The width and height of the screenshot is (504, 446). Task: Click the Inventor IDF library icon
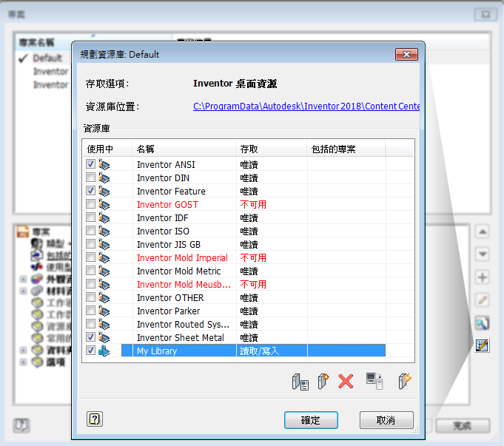pyautogui.click(x=104, y=218)
